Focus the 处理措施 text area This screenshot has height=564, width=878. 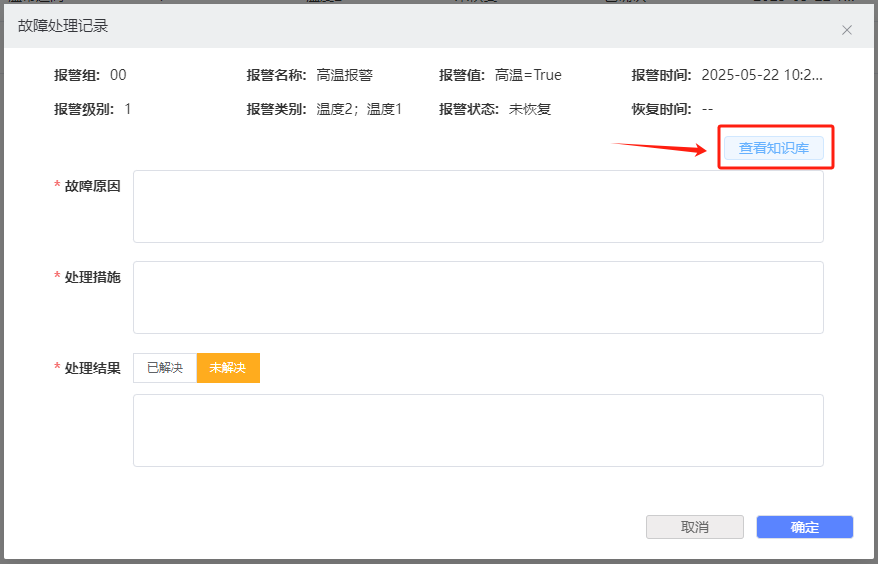pos(478,297)
